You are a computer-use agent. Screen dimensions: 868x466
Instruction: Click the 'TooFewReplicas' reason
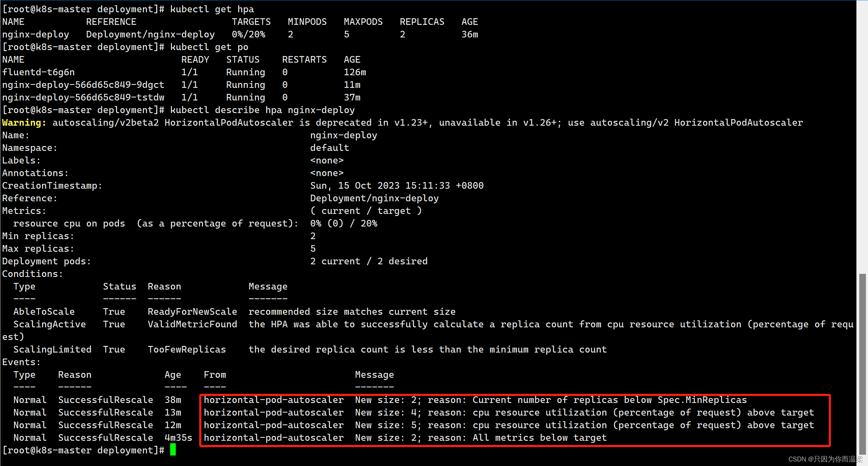187,349
